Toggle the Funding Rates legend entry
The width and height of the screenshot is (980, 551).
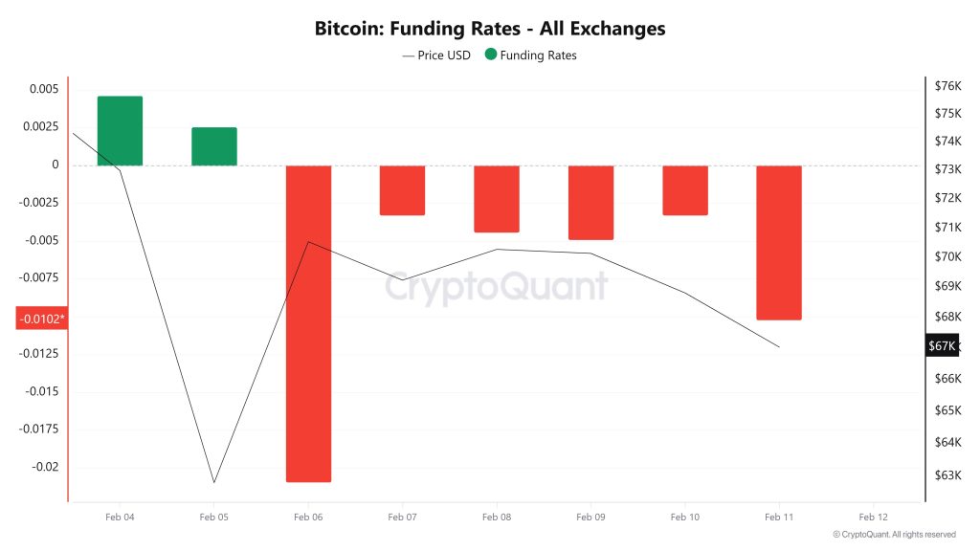[538, 55]
